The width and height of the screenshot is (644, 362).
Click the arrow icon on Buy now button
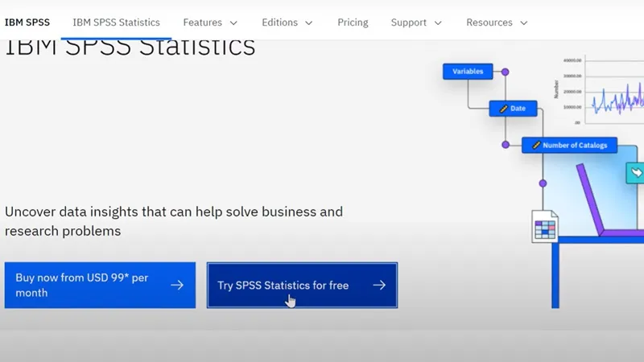[177, 285]
